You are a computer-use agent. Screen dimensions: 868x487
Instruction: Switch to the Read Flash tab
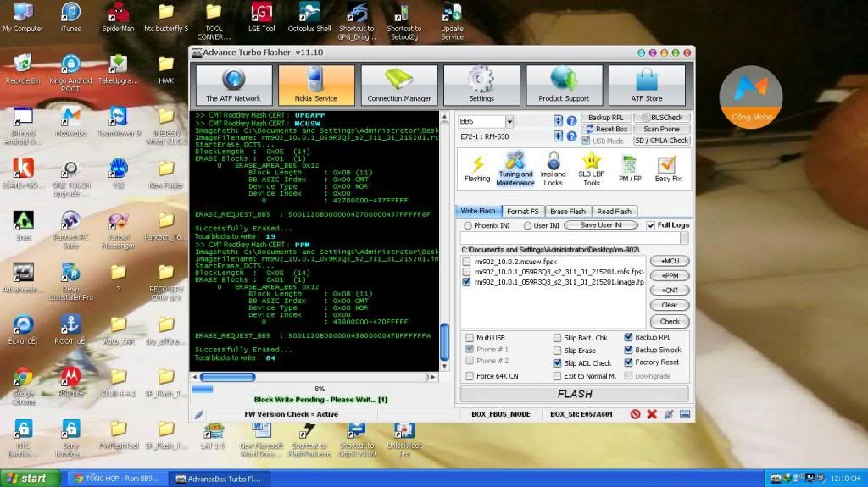pos(614,212)
